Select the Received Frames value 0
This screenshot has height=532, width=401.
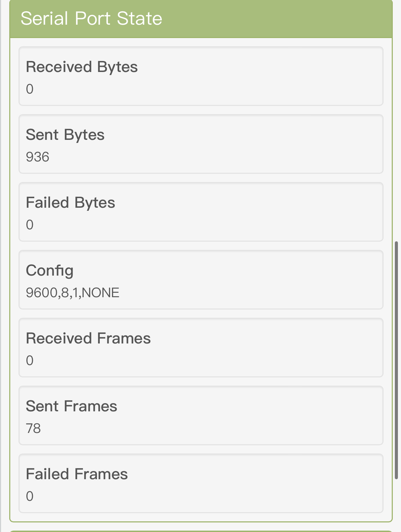click(x=30, y=361)
